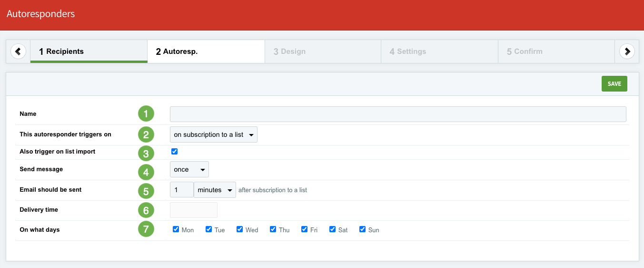This screenshot has height=268, width=644.
Task: Click the 'Send message' label
Action: 41,169
